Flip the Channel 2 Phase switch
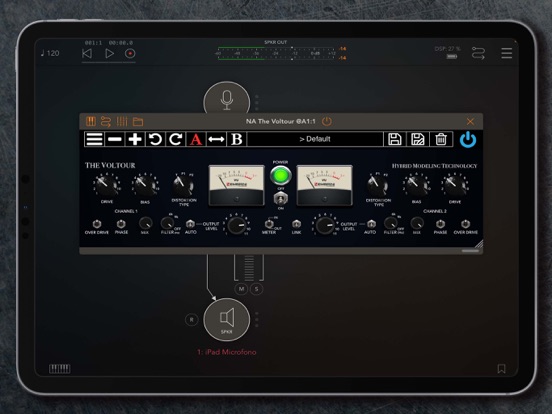552x414 pixels. click(x=440, y=224)
